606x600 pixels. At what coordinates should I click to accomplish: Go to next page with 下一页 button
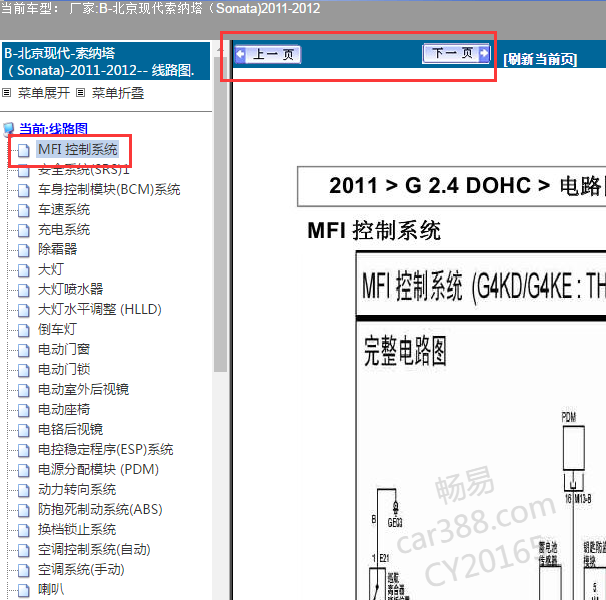click(456, 53)
